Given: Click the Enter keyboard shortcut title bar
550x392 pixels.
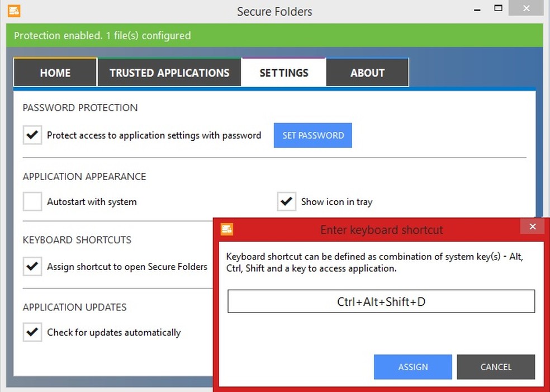Looking at the screenshot, I should click(381, 230).
